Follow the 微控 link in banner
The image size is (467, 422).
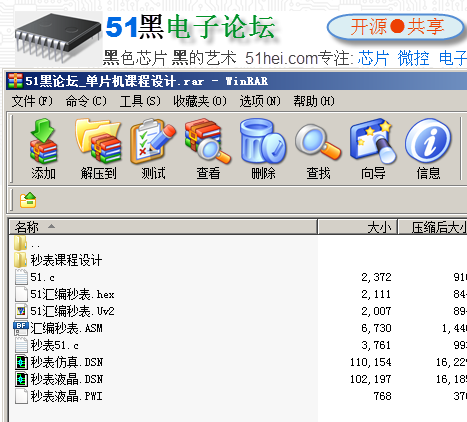tap(413, 58)
